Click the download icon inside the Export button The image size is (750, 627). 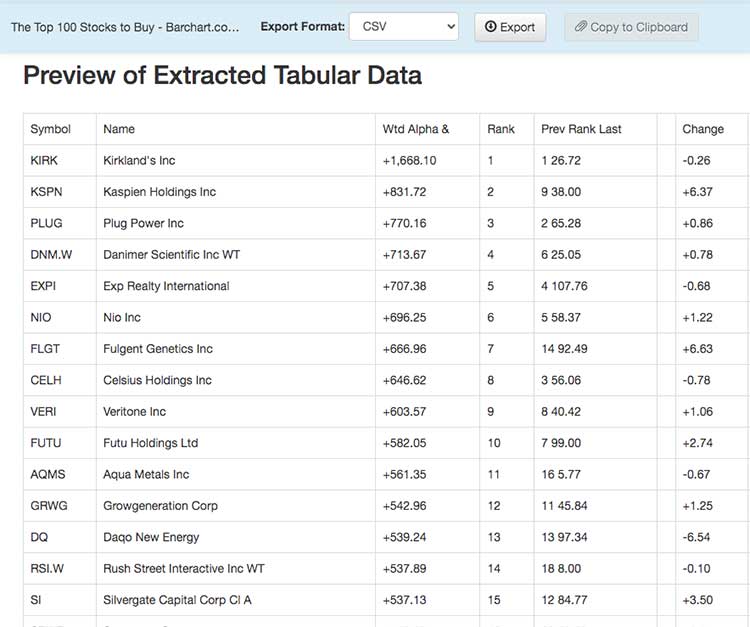(x=490, y=27)
